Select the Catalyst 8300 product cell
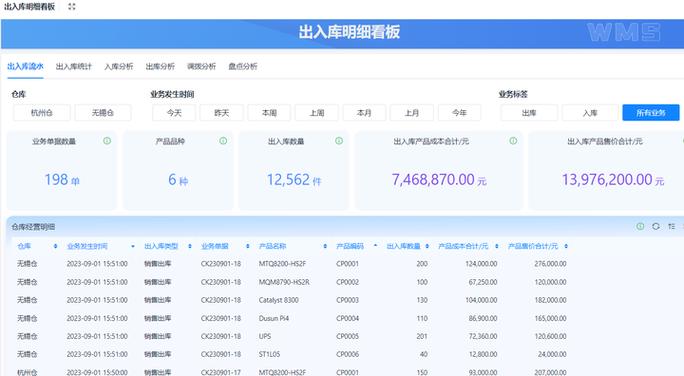Viewport: 684px width, 376px height. pos(279,300)
